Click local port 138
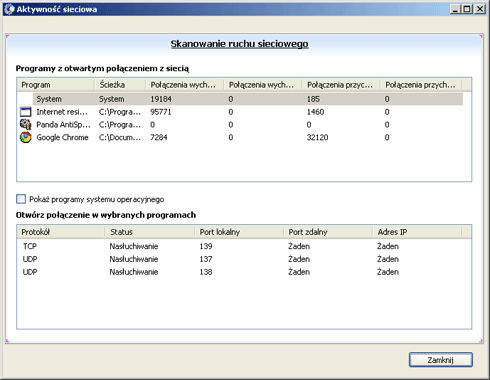The height and width of the screenshot is (380, 490). pyautogui.click(x=206, y=272)
